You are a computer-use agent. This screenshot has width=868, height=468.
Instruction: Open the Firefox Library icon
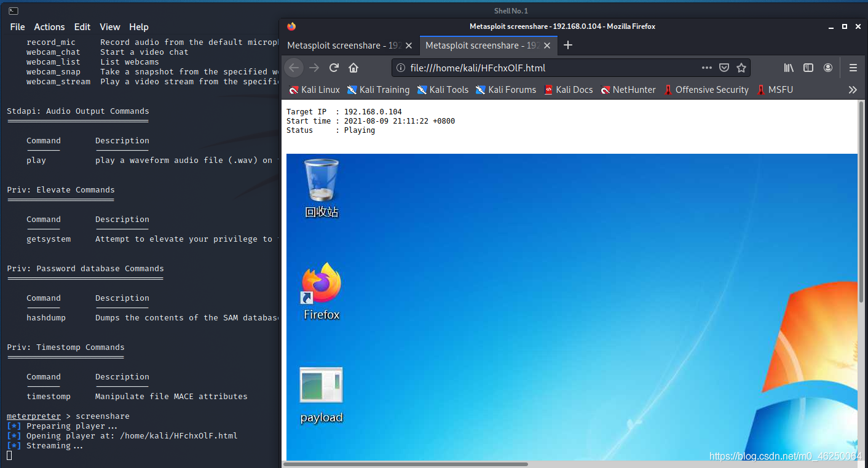tap(789, 68)
